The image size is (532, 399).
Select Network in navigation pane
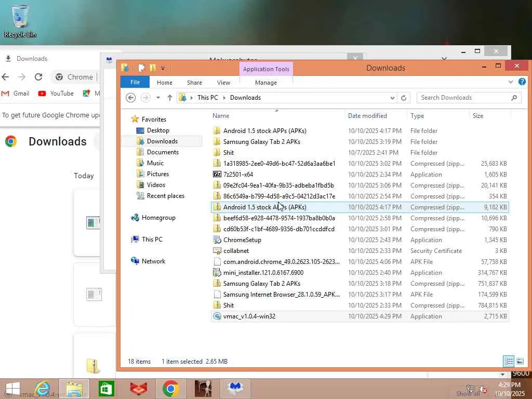(153, 261)
